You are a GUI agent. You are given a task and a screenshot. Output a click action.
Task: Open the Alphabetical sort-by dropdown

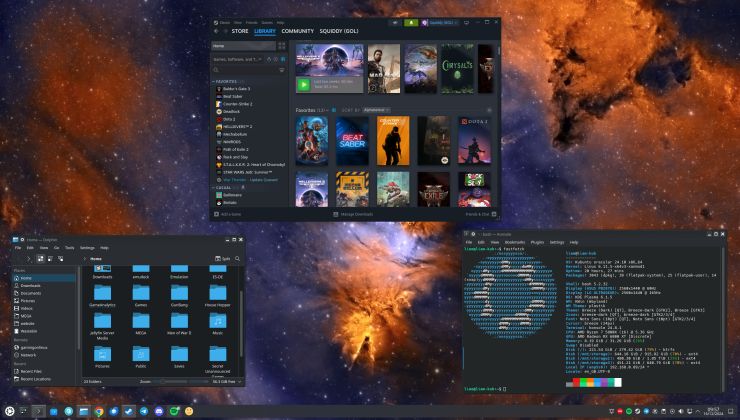[379, 108]
